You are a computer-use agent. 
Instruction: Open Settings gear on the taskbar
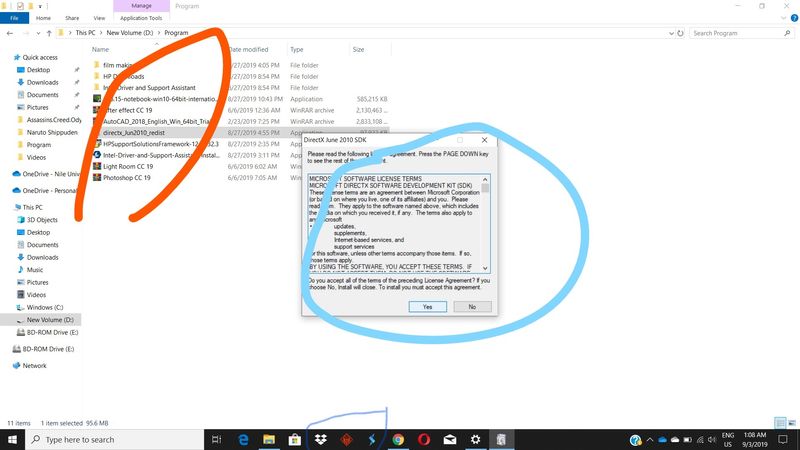pyautogui.click(x=476, y=439)
